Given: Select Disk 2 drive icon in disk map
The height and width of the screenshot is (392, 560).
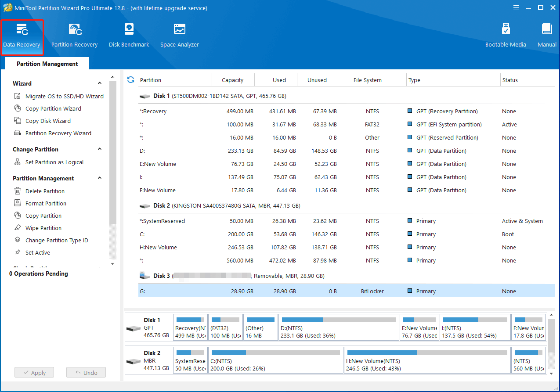Looking at the screenshot, I should pos(133,361).
